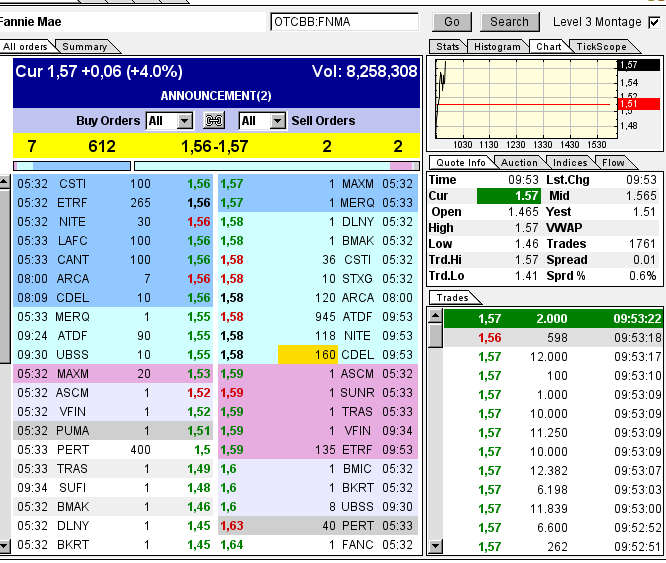Open the Buy Orders filter dropdown

pos(184,121)
